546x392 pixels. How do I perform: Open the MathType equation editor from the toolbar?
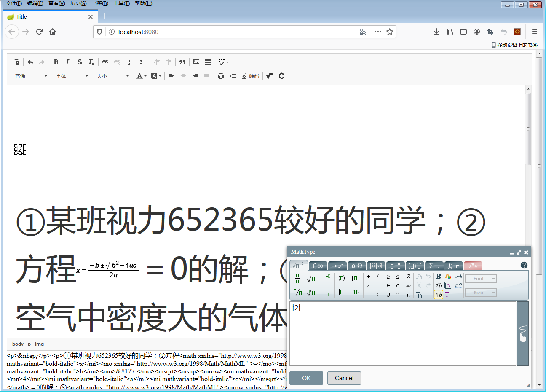coord(269,76)
